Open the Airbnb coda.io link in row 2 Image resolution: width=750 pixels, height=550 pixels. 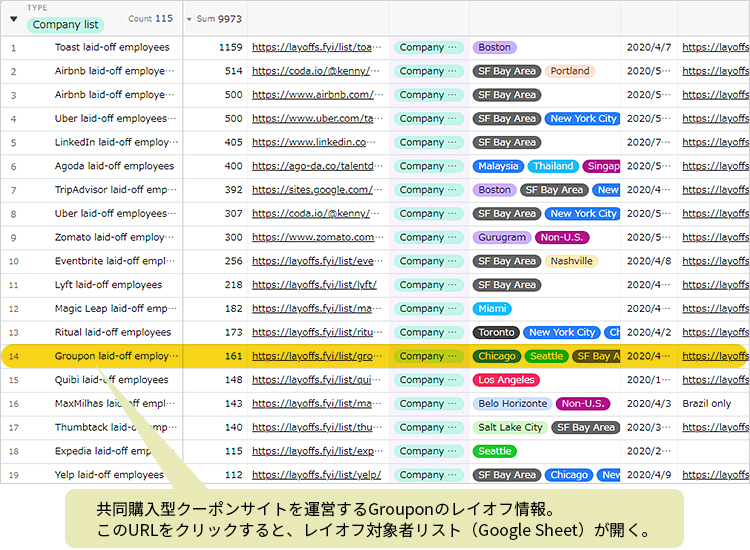click(316, 71)
